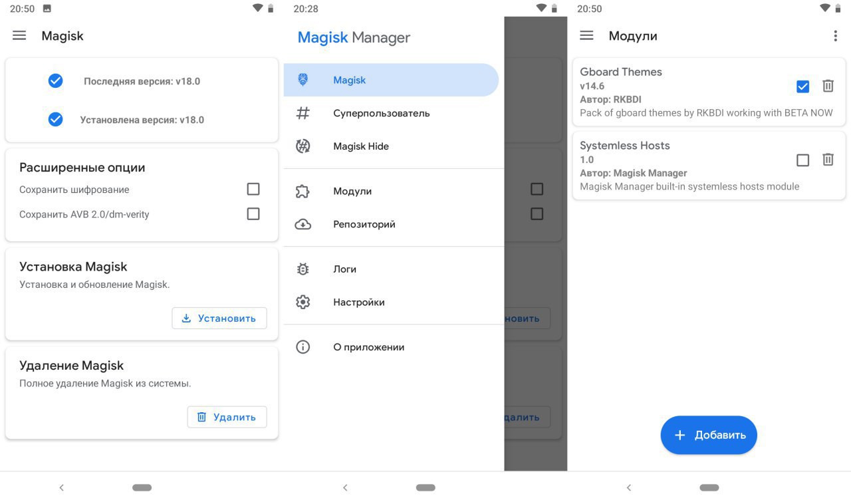Image resolution: width=851 pixels, height=504 pixels.
Task: Click bug icon for Логи
Action: 303,269
